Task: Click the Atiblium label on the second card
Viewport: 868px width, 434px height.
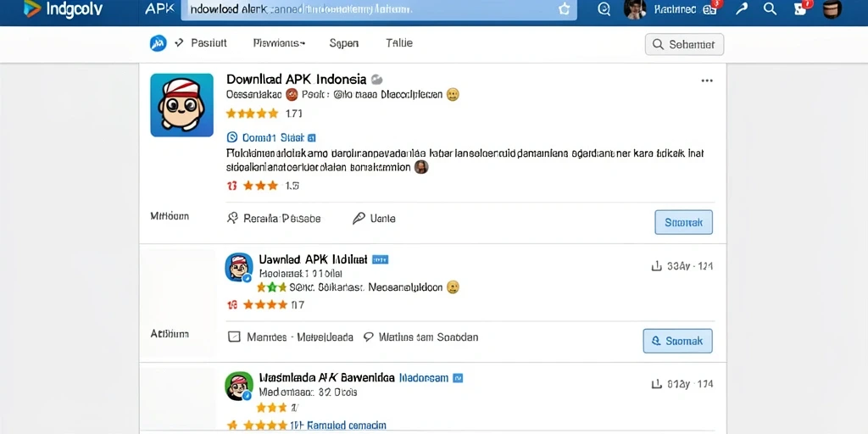Action: (x=170, y=334)
